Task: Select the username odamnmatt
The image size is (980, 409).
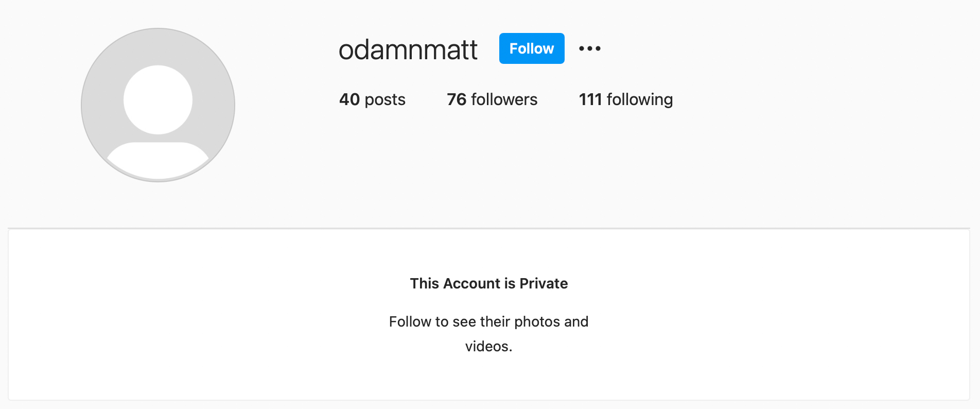Action: (x=408, y=49)
